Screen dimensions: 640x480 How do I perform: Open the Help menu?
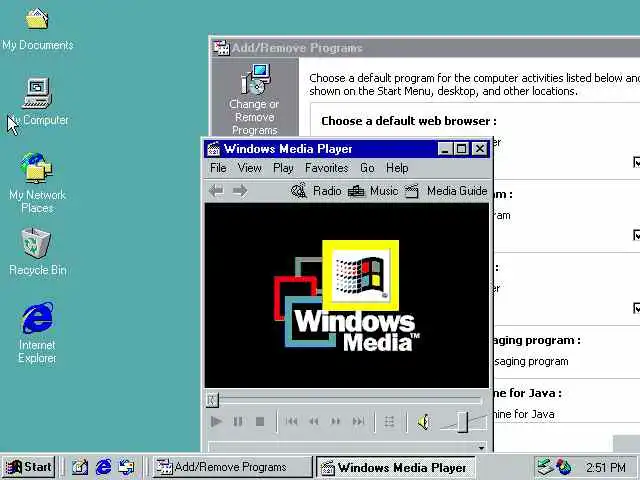coord(397,168)
